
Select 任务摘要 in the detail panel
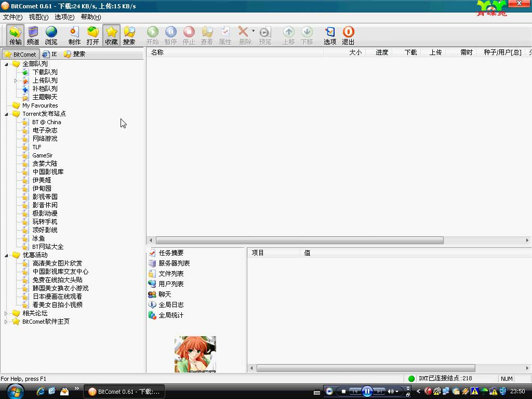[x=171, y=253]
